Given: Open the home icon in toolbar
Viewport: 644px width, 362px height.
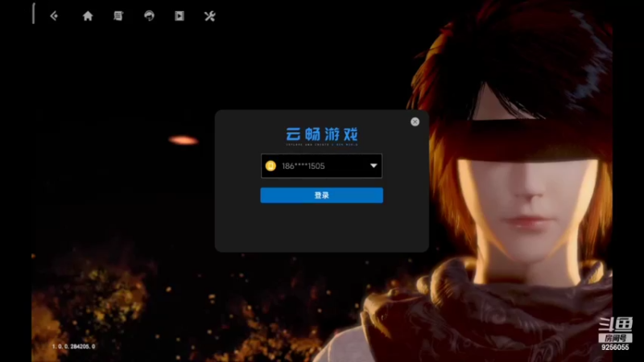Looking at the screenshot, I should pos(88,16).
